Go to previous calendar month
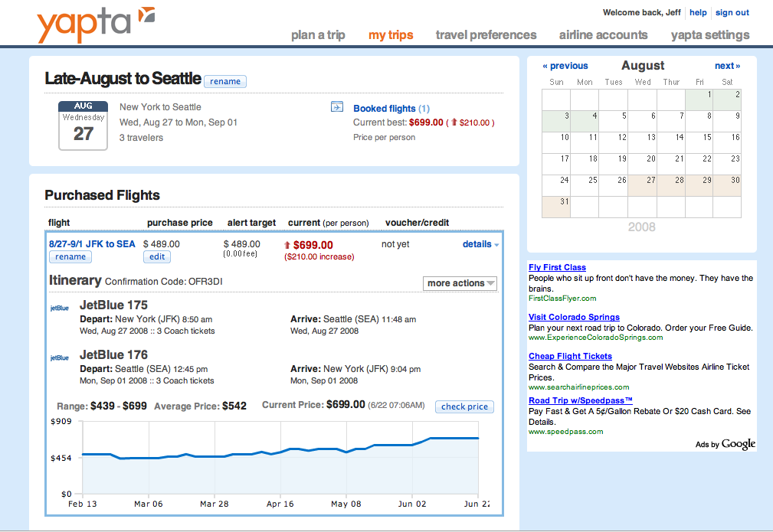The image size is (773, 532). 565,66
